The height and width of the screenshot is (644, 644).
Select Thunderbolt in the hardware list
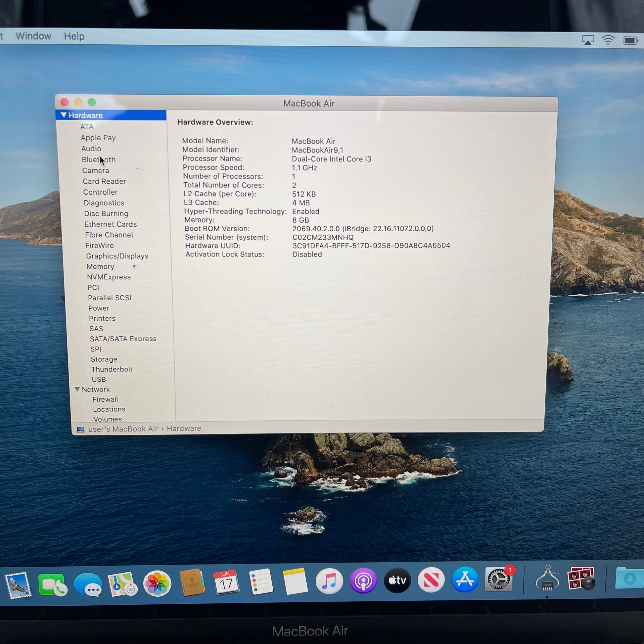pos(112,369)
